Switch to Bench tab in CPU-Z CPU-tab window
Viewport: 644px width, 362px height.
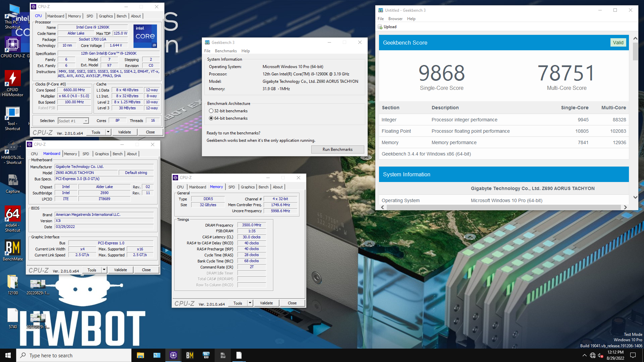click(x=121, y=16)
